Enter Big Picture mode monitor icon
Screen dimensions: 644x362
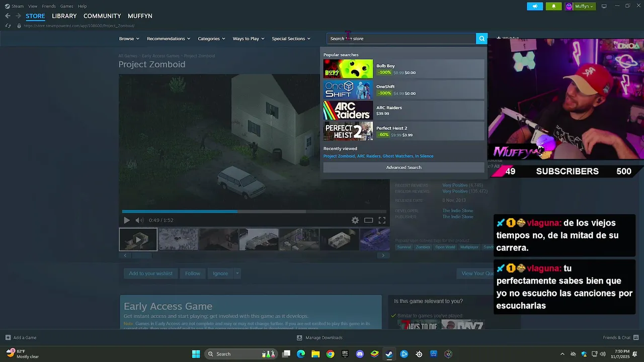click(x=604, y=6)
